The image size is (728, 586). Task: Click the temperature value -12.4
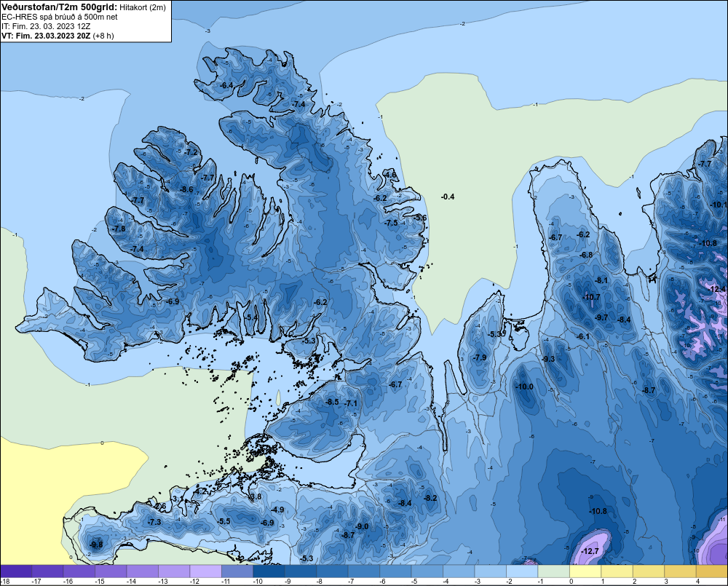tap(717, 289)
